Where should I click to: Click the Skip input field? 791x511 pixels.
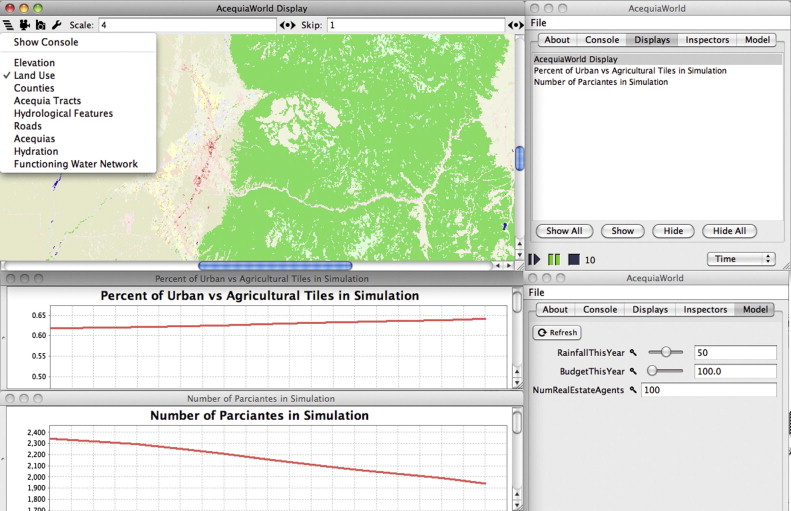tap(416, 25)
